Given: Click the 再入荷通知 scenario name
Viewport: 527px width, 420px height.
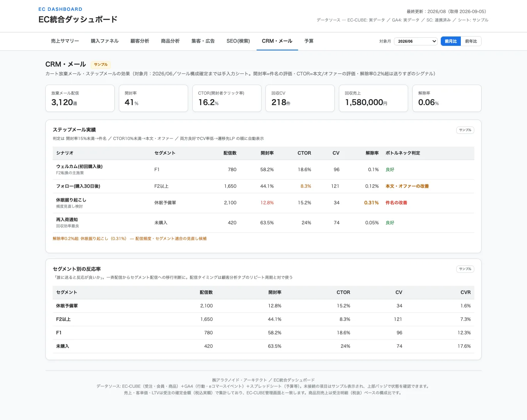Looking at the screenshot, I should [x=67, y=220].
